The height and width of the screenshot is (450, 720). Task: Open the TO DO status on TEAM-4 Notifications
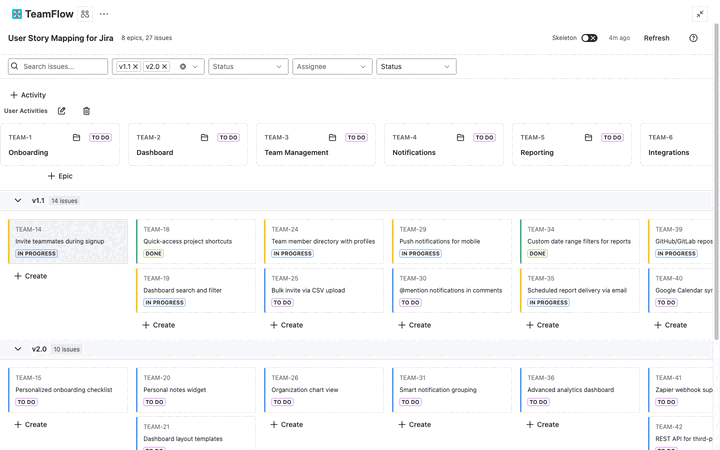[484, 137]
